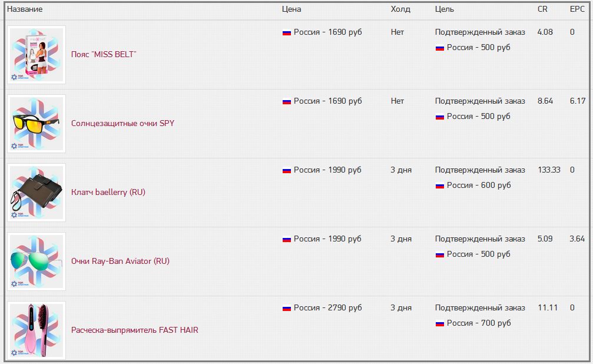593x364 pixels.
Task: Open the Пояс "MISS BELT" offer link
Action: point(104,54)
